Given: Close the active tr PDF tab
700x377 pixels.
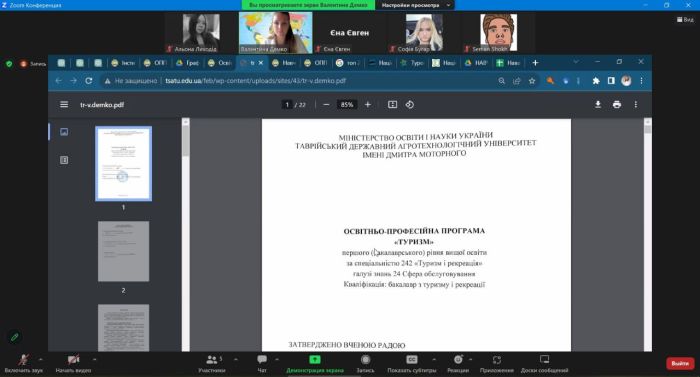Looking at the screenshot, I should coord(261,63).
